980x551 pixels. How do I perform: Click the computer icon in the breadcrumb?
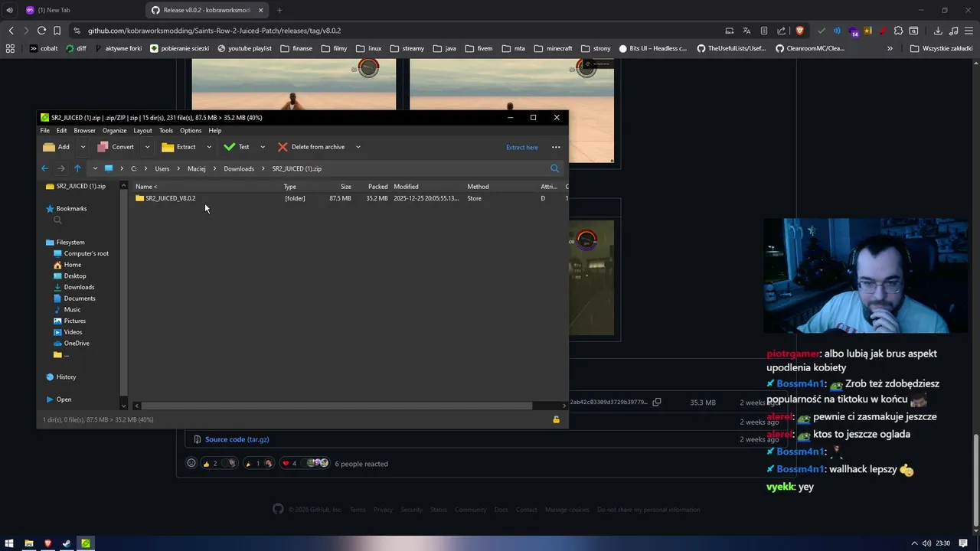pyautogui.click(x=109, y=168)
